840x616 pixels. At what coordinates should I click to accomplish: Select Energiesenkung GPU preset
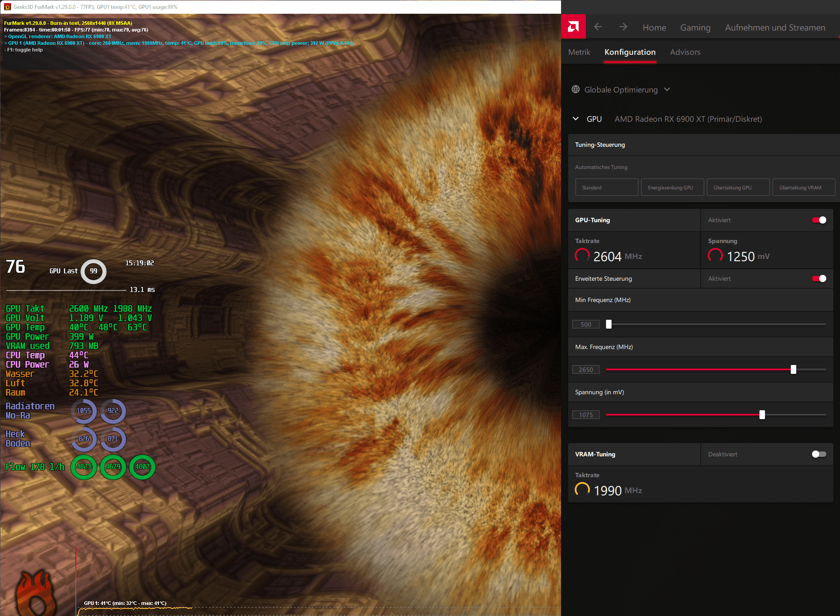[672, 187]
